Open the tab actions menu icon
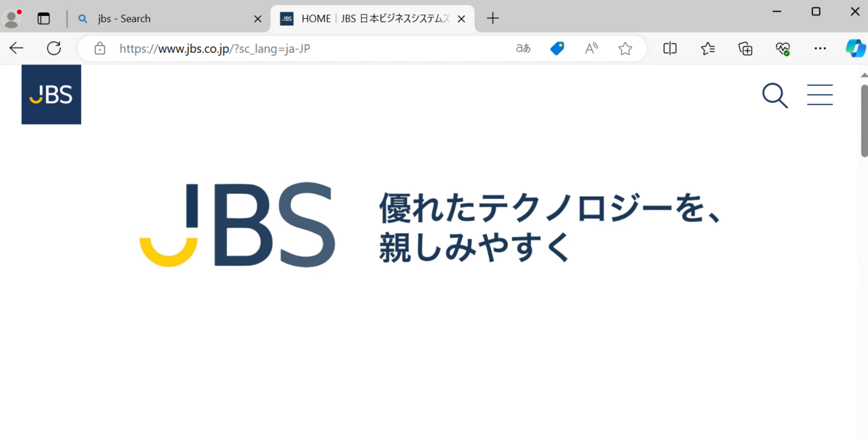 click(44, 19)
